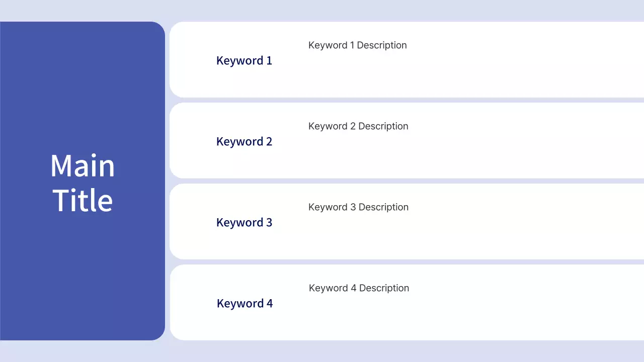Select the "Keyword 3" label
Screen dimensions: 644x362
[244, 223]
